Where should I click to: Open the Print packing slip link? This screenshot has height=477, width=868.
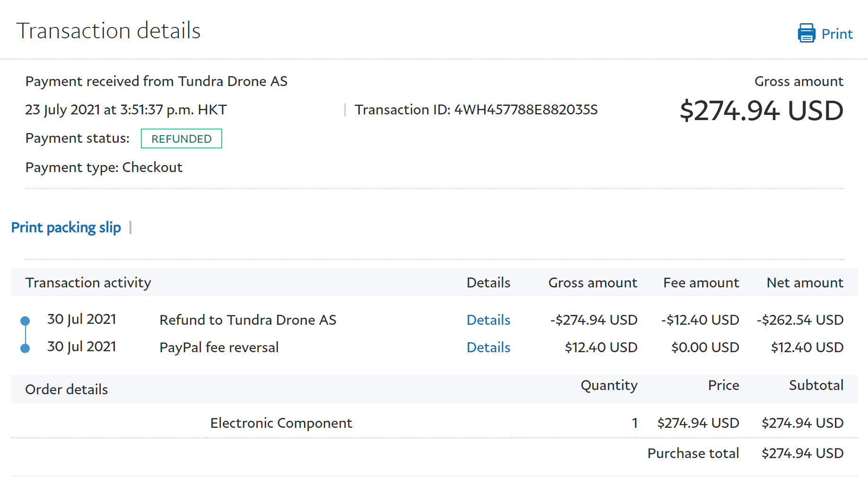pos(66,227)
